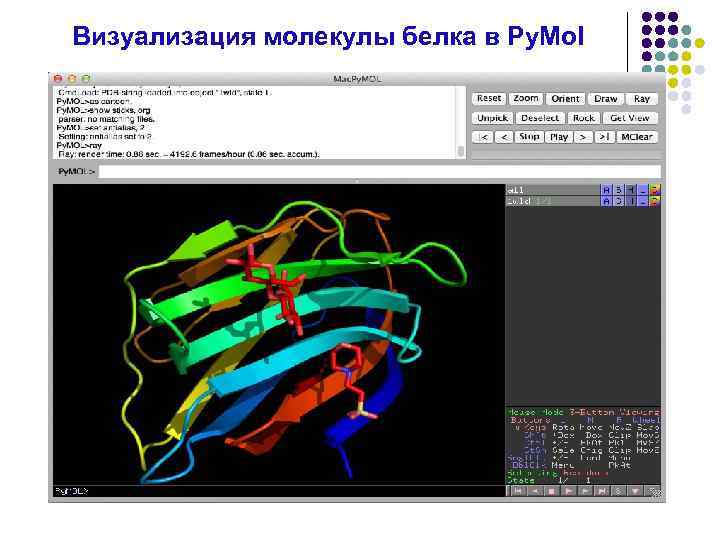Click the down-triangle icon in bottom player bar

pyautogui.click(x=635, y=491)
